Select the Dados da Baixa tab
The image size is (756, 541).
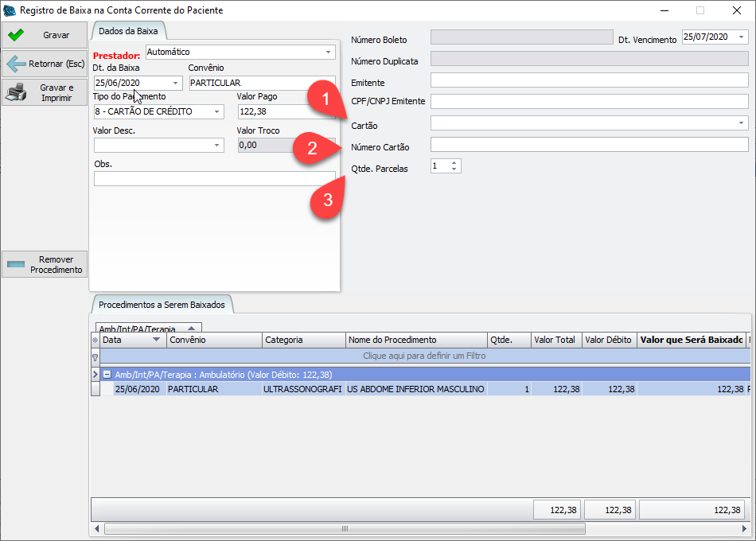127,31
